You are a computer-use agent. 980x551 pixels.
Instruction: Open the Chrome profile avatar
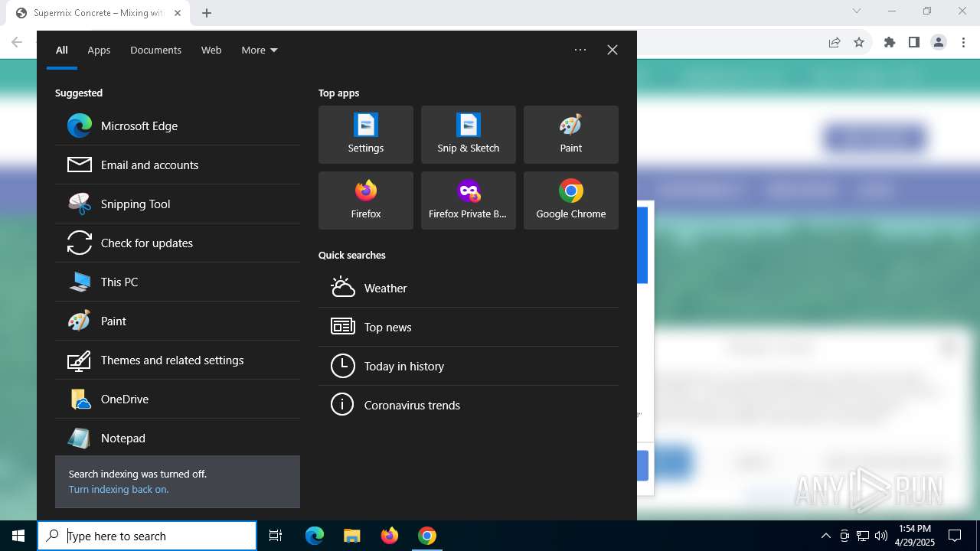[x=939, y=43]
